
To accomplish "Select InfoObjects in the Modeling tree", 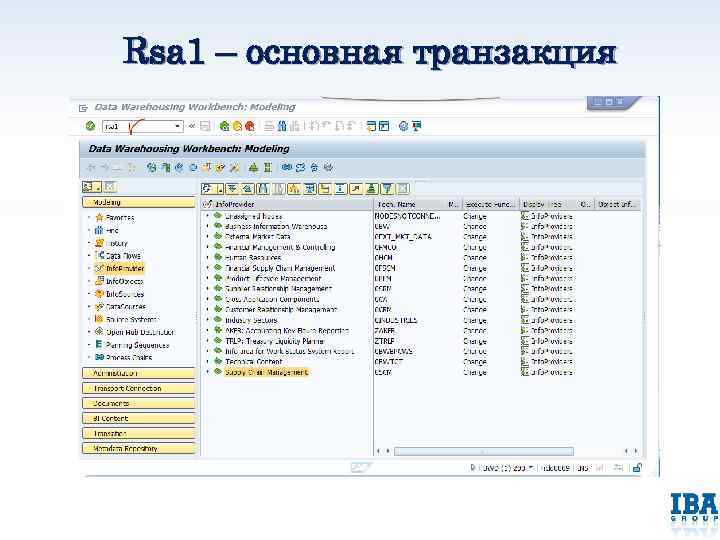I will (x=124, y=281).
